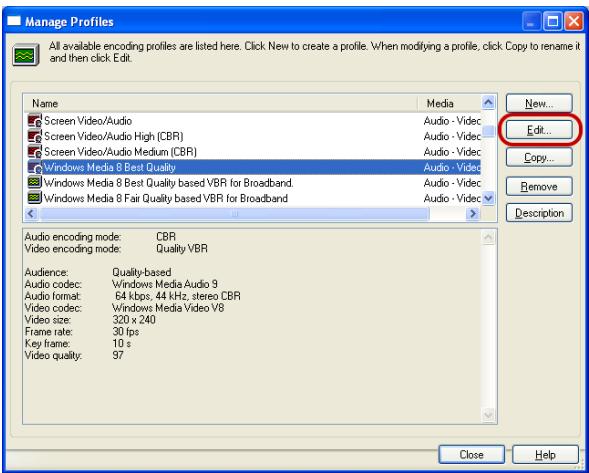Click the 'Windows Media Audio 9' audio codec value
The image size is (589, 473).
tap(165, 284)
